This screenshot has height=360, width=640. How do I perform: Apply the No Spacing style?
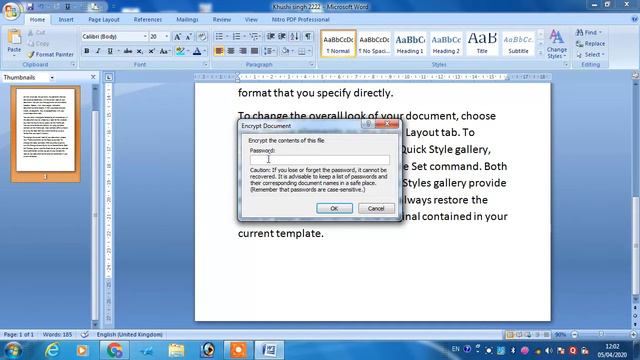(x=374, y=44)
